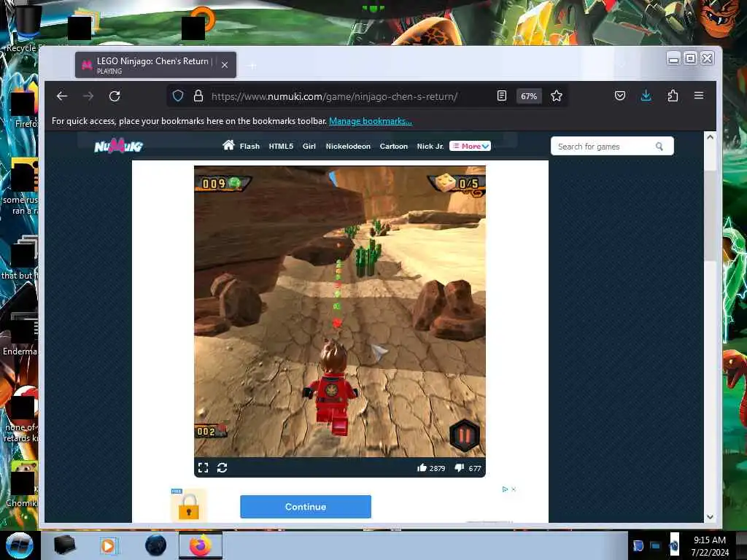
Task: Click the 0/5 brick counter
Action: 457,184
